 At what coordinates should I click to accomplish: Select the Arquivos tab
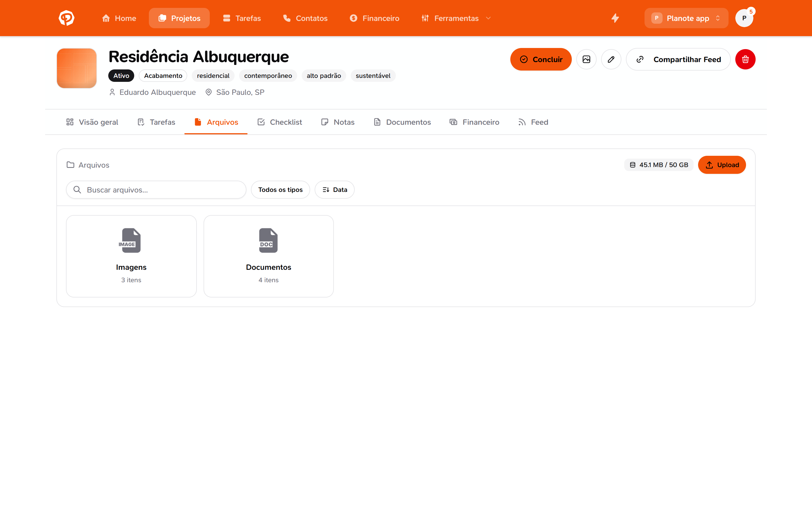tap(216, 122)
